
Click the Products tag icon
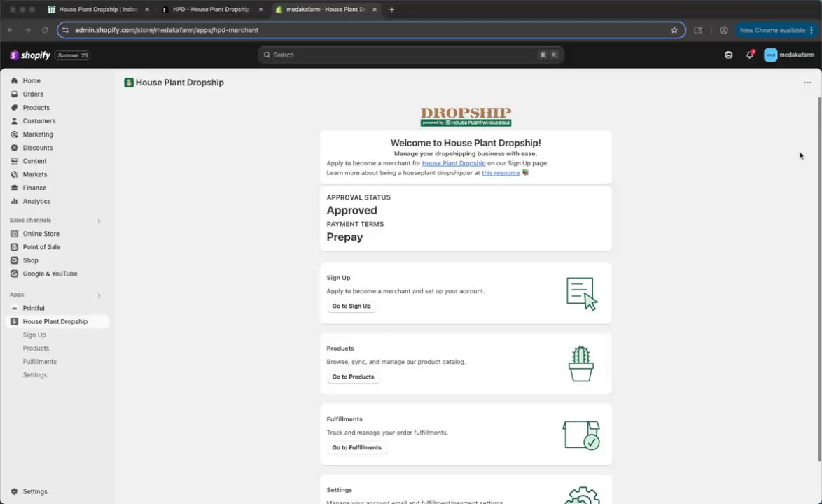[x=14, y=107]
